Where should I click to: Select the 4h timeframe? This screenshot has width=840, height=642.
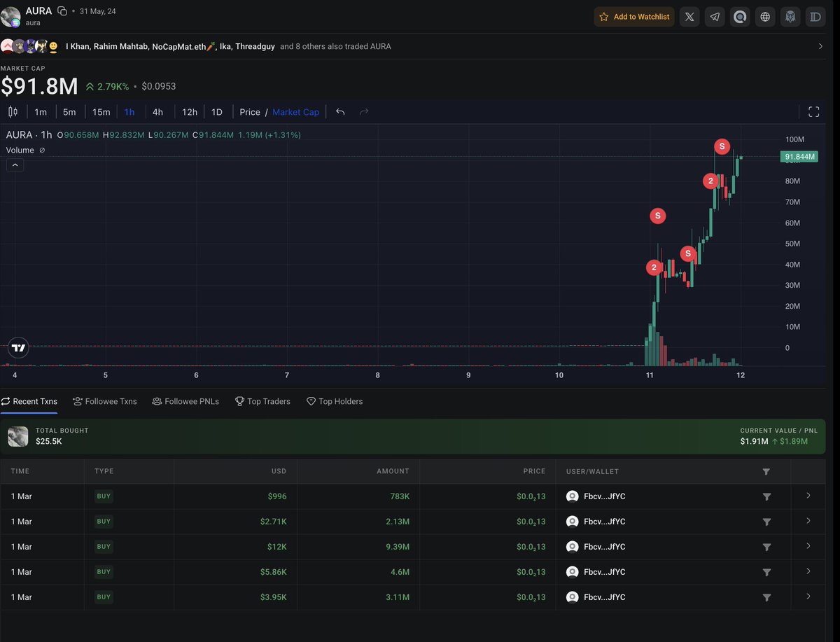(157, 112)
